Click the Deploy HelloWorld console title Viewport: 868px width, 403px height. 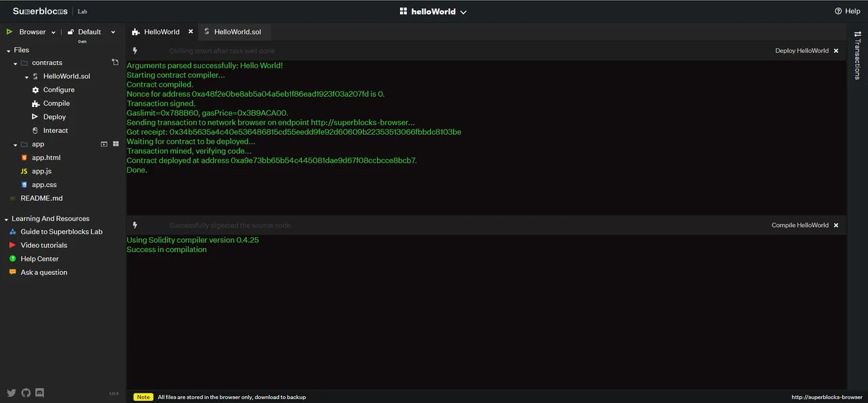[x=802, y=51]
